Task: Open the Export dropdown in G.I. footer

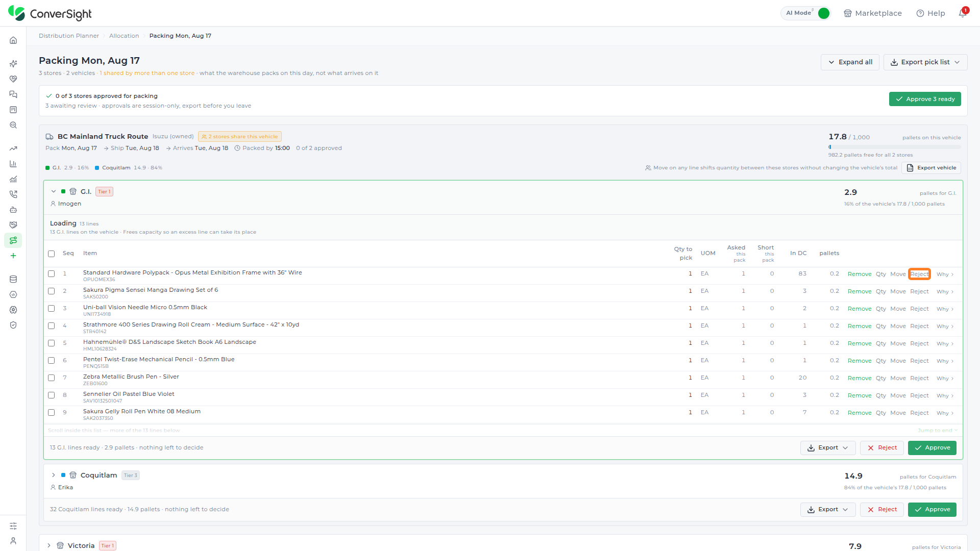Action: (x=828, y=448)
